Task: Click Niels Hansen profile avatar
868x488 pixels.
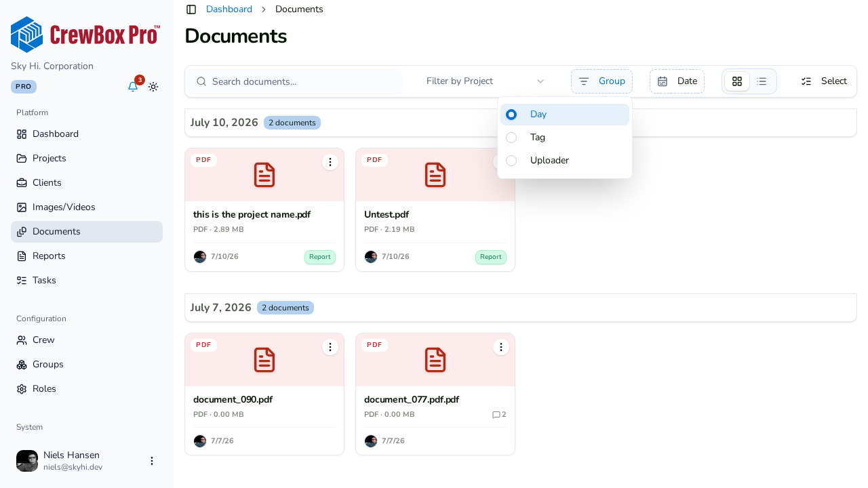Action: [27, 461]
